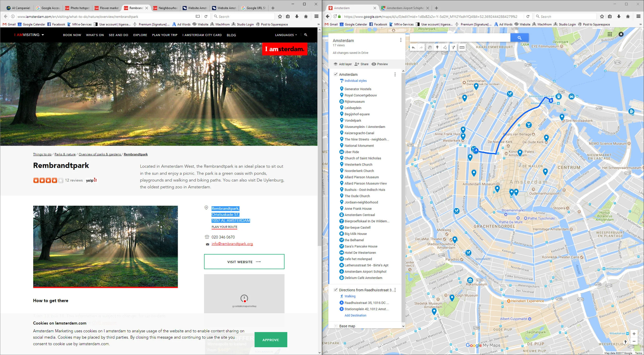The height and width of the screenshot is (355, 644).
Task: Click back arrow in right Firefox window
Action: click(x=327, y=16)
